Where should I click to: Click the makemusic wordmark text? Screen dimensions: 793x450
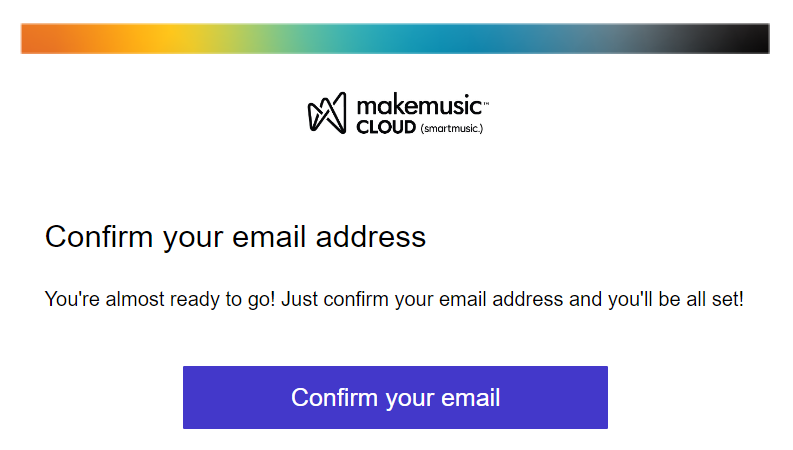[419, 106]
